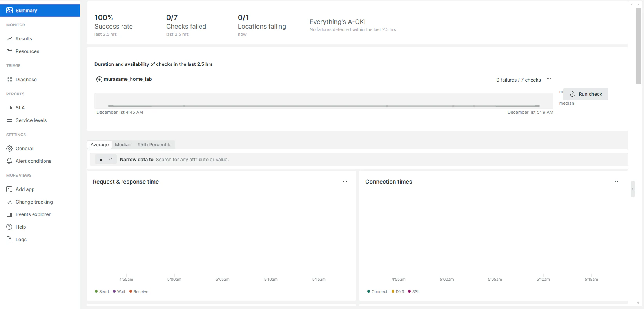Click the globe icon beside murasame_home_lab

(x=99, y=79)
